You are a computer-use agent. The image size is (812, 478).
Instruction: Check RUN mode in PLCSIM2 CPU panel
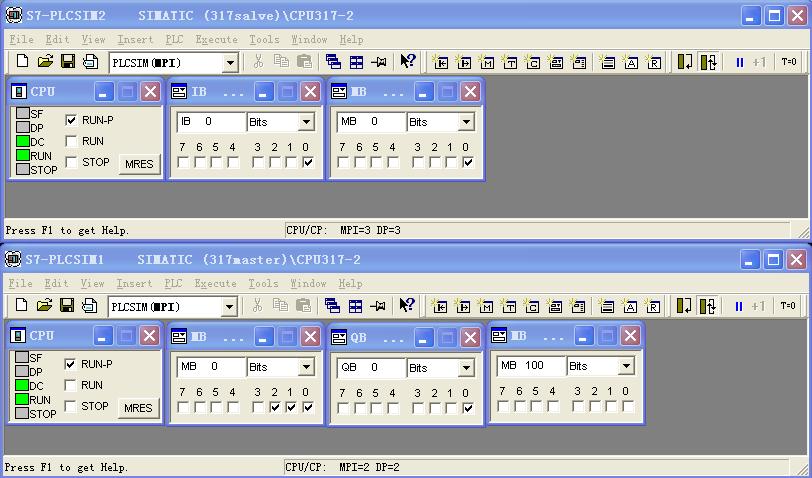pyautogui.click(x=71, y=141)
